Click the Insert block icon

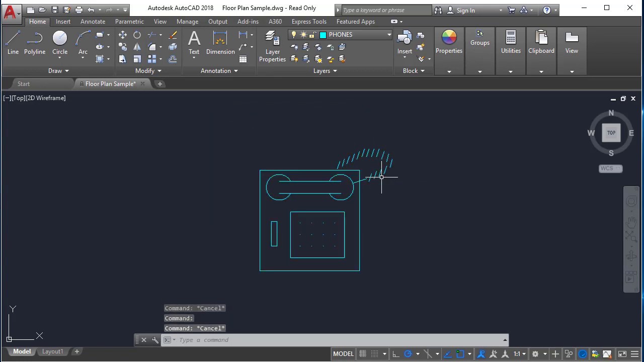(405, 43)
